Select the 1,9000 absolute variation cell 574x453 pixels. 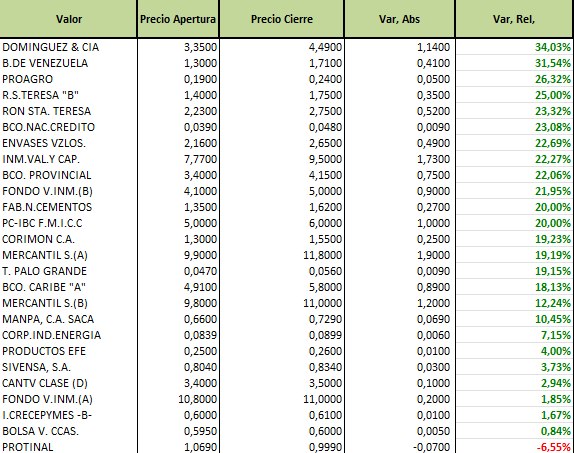click(x=400, y=255)
